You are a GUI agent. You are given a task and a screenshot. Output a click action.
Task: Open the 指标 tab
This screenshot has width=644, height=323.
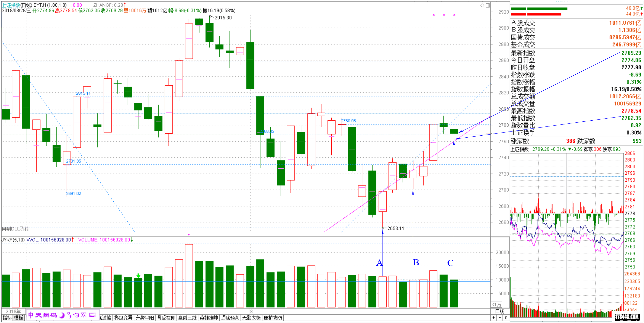(x=7, y=318)
